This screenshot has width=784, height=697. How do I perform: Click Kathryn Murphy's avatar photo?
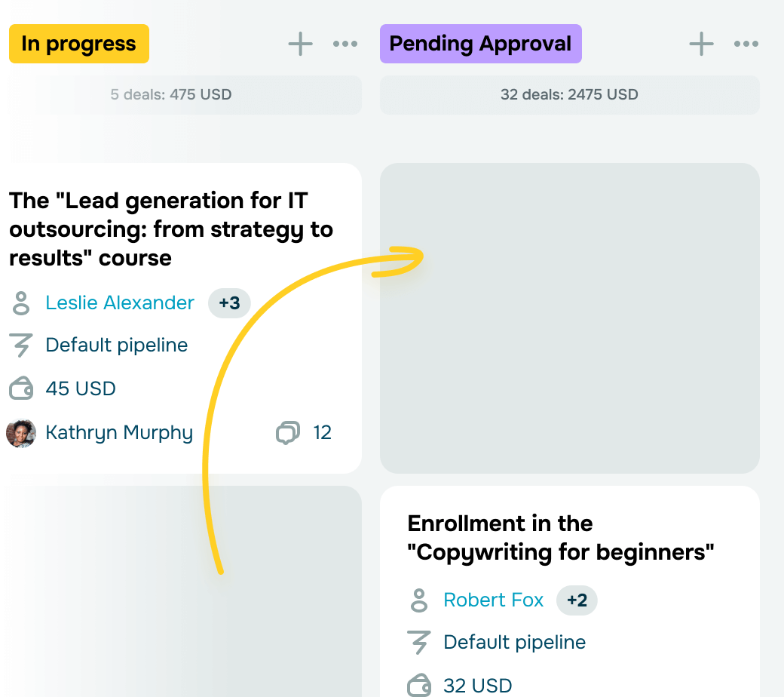(21, 433)
